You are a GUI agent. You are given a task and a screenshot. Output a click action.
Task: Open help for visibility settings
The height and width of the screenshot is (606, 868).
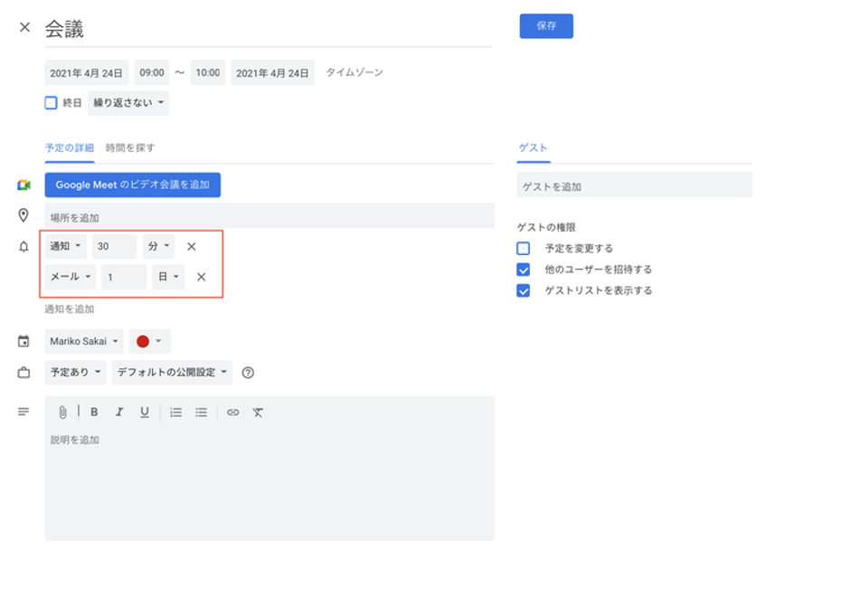[248, 373]
